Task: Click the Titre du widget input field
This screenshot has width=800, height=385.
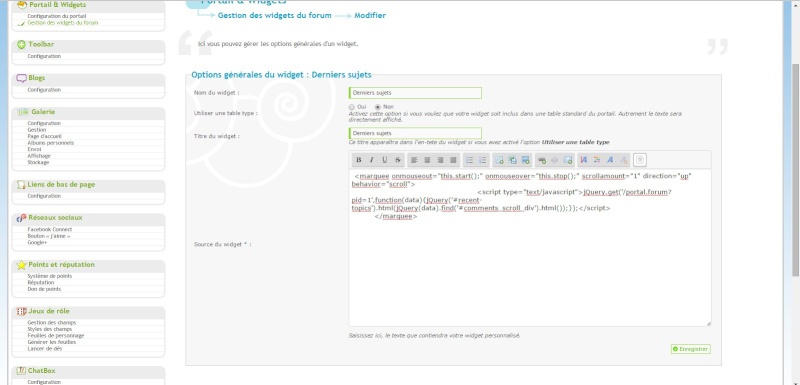Action: pos(415,133)
